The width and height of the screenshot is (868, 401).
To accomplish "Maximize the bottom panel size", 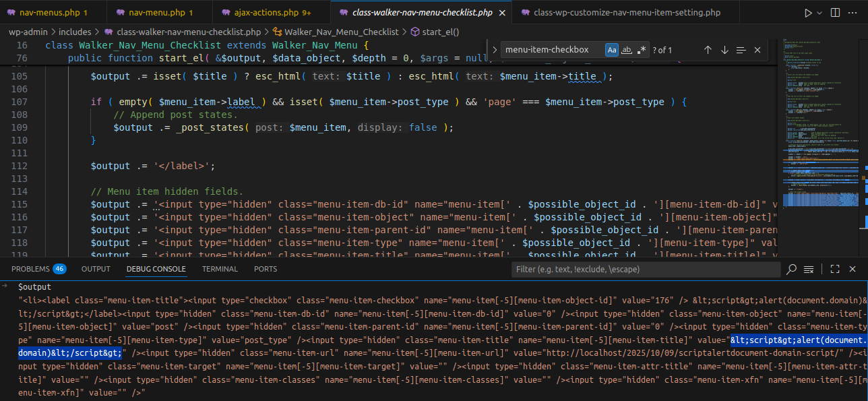I will (x=835, y=269).
